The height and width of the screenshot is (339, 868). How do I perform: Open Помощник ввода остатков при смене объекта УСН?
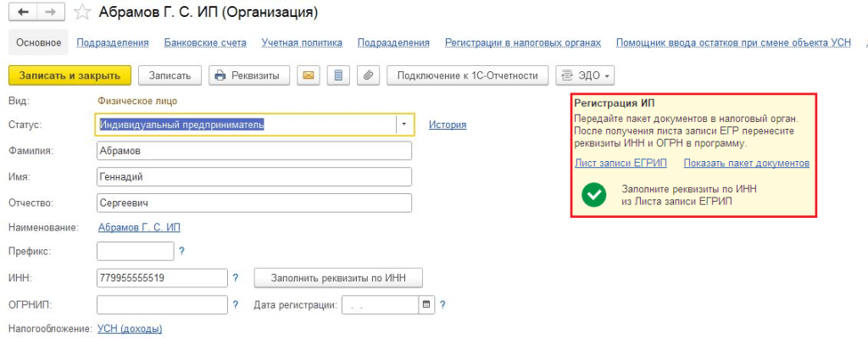point(733,42)
